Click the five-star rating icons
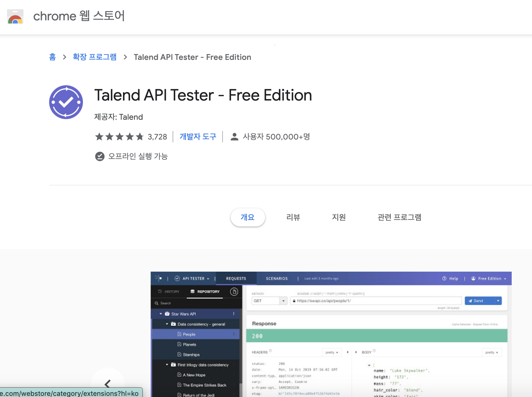This screenshot has height=397, width=532. pyautogui.click(x=120, y=137)
